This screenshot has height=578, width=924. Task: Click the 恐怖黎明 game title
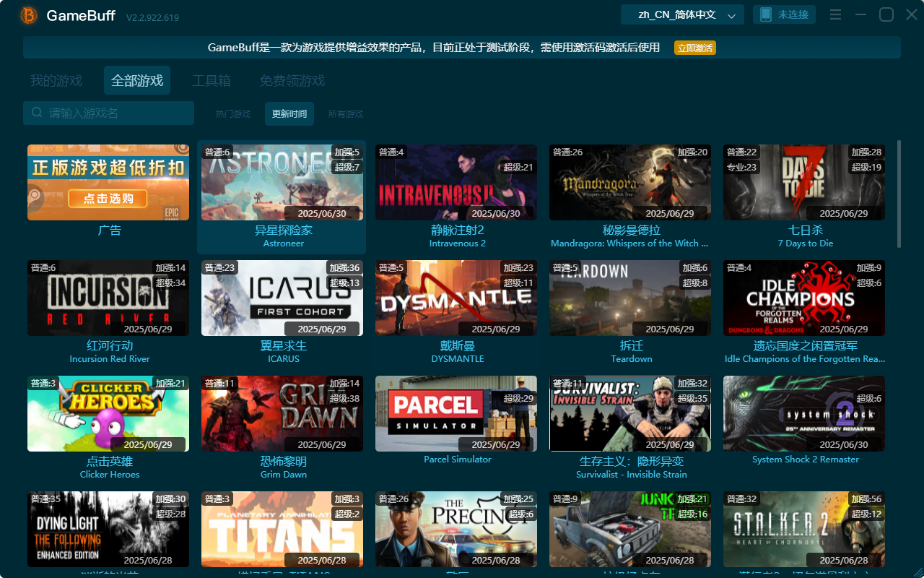click(284, 462)
